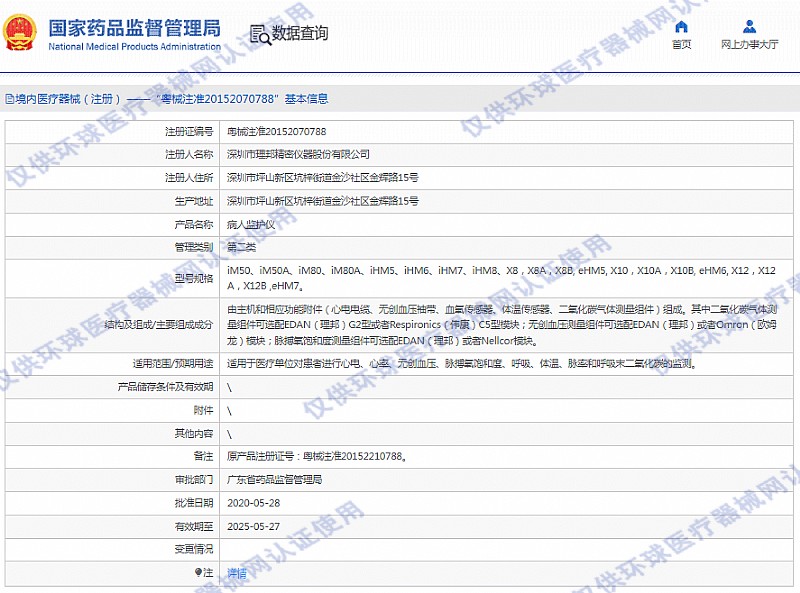Image resolution: width=800 pixels, height=593 pixels.
Task: Click the 网上办事大厅 label
Action: click(x=749, y=44)
